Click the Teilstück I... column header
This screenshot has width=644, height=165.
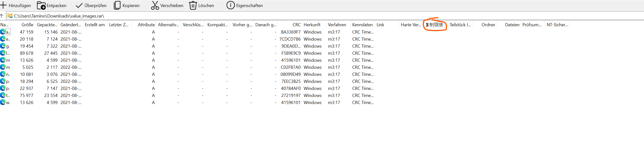[x=460, y=25]
